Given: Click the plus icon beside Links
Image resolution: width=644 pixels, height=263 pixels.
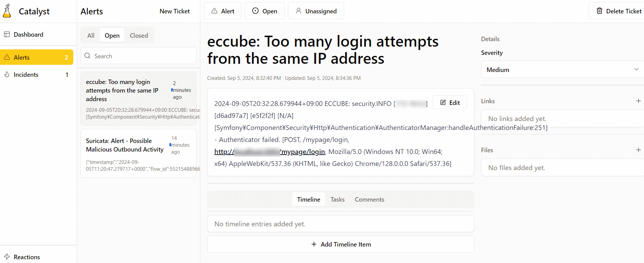Looking at the screenshot, I should (x=638, y=101).
